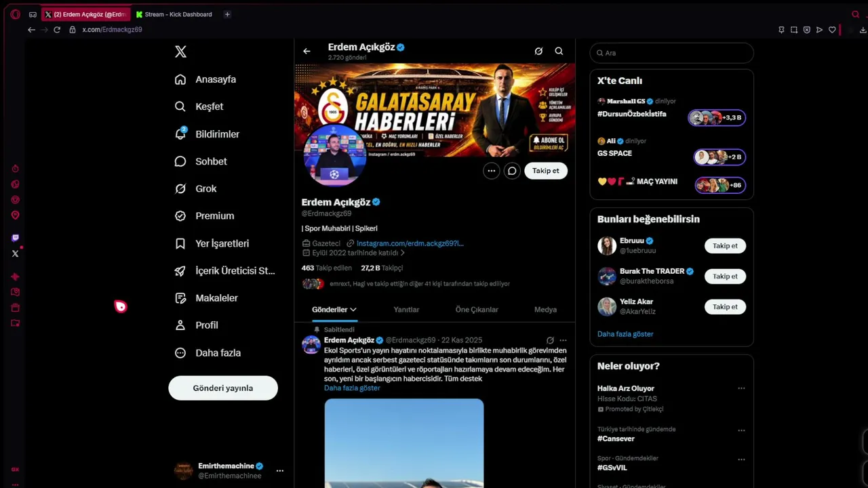Image resolution: width=868 pixels, height=488 pixels.
Task: Switch to the Stream - Kick Dashboard browser tab
Action: (174, 14)
